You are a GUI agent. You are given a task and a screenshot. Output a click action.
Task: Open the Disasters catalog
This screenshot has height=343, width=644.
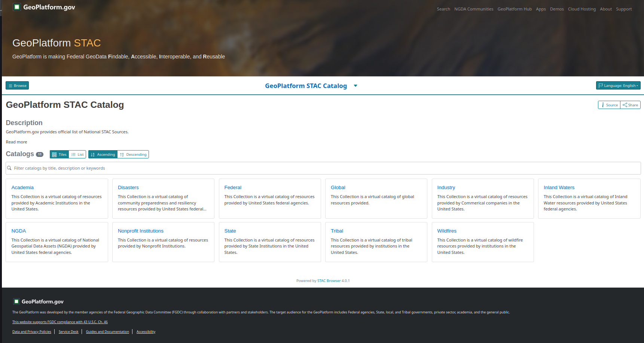128,188
